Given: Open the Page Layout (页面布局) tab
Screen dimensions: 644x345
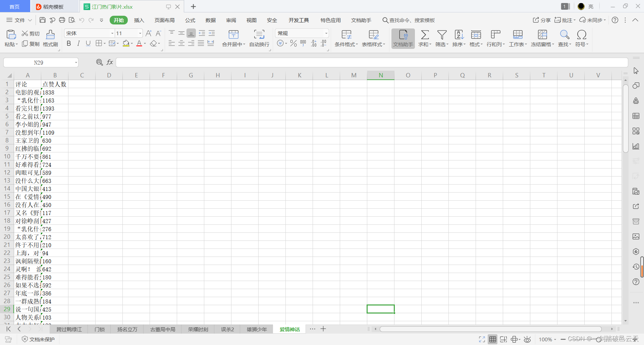Looking at the screenshot, I should 164,20.
